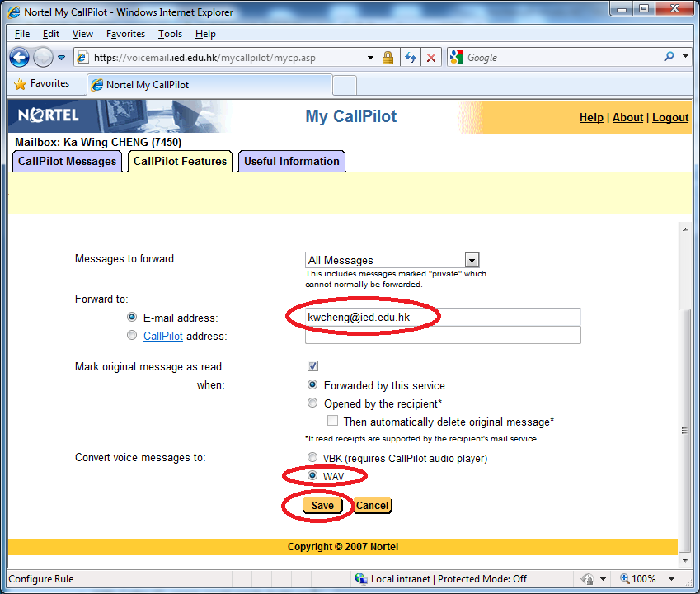
Task: Open the recent pages dropdown arrow
Action: [x=62, y=58]
